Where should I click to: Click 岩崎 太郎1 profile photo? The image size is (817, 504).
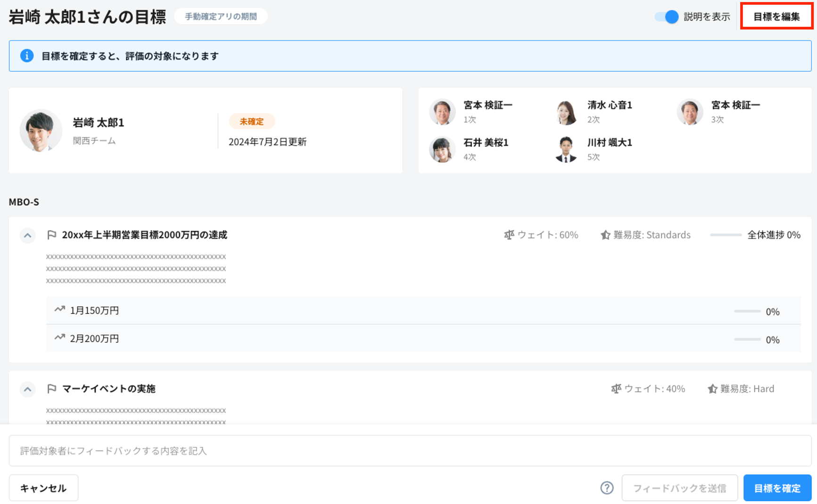(x=41, y=131)
